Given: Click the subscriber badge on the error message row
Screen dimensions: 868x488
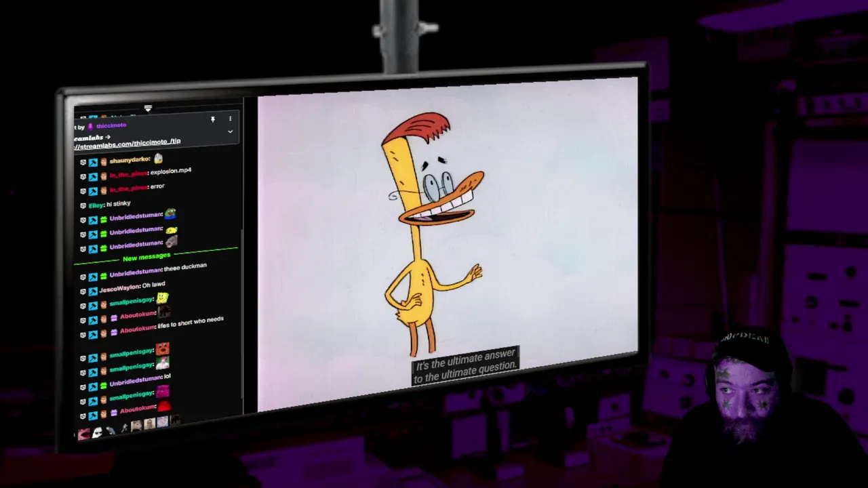Looking at the screenshot, I should 104,190.
